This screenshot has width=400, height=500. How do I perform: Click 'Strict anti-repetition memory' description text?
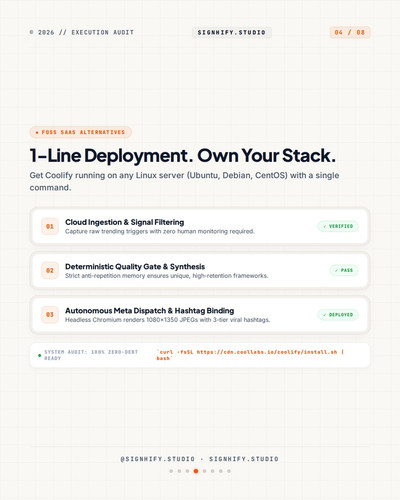point(166,276)
